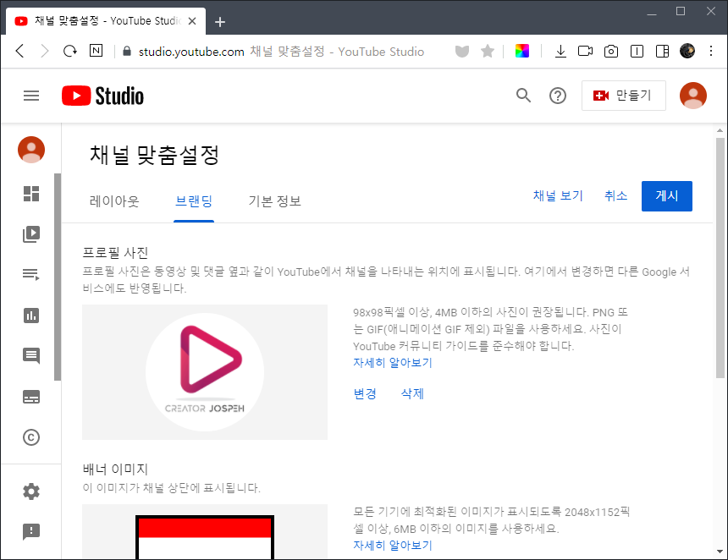
Task: Click the page vertical scrollbar thumb
Action: pyautogui.click(x=720, y=257)
